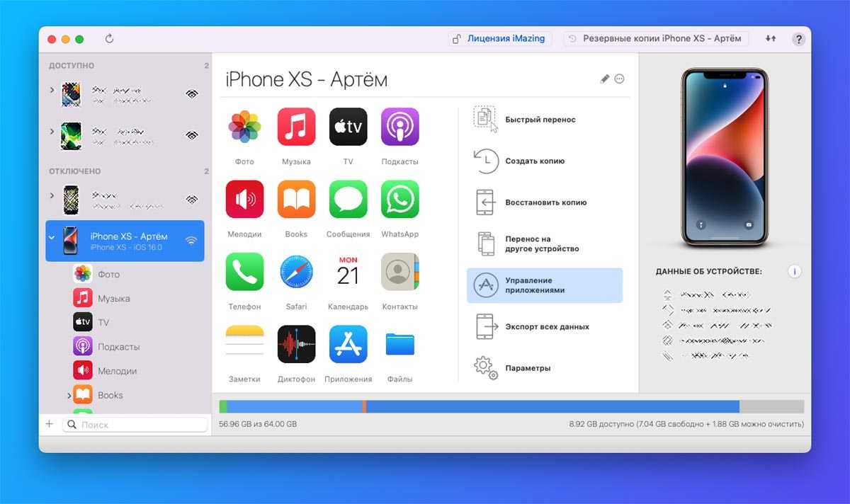Expand the Books item in sidebar
Viewport: 850px width, 504px height.
coord(69,395)
